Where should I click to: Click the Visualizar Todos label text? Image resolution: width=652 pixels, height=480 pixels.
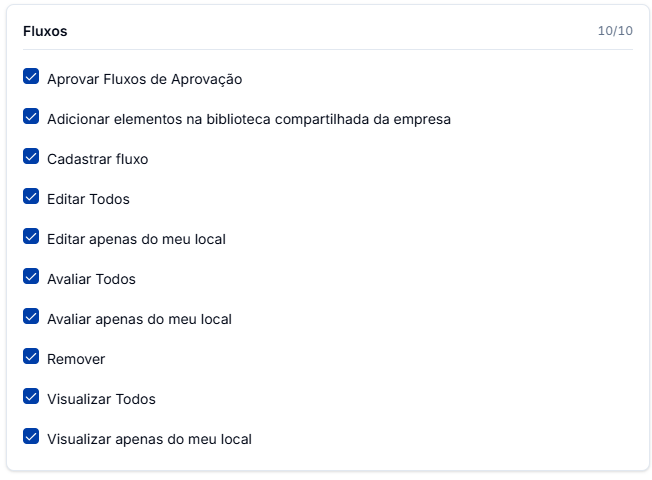point(101,399)
